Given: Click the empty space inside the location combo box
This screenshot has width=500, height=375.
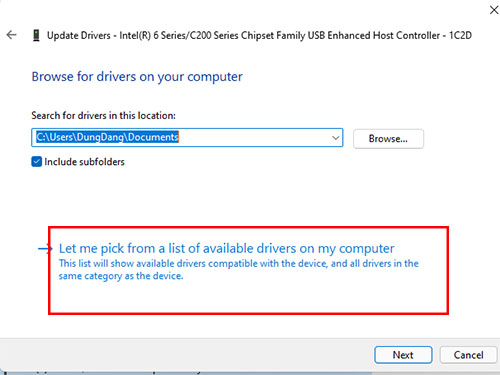Looking at the screenshot, I should click(255, 138).
